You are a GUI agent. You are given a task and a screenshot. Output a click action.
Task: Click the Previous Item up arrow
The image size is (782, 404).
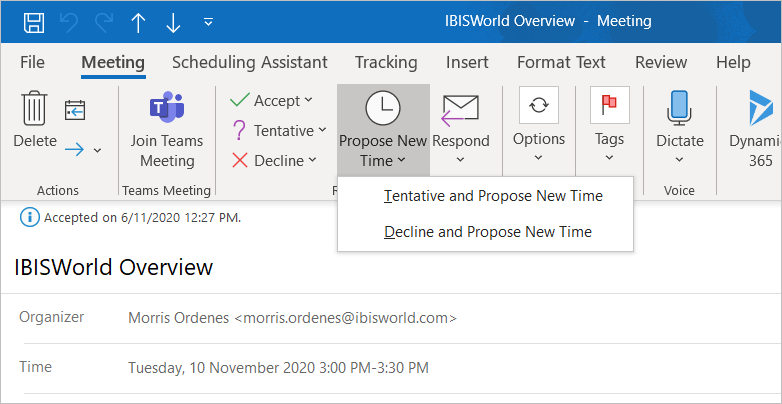pos(138,21)
